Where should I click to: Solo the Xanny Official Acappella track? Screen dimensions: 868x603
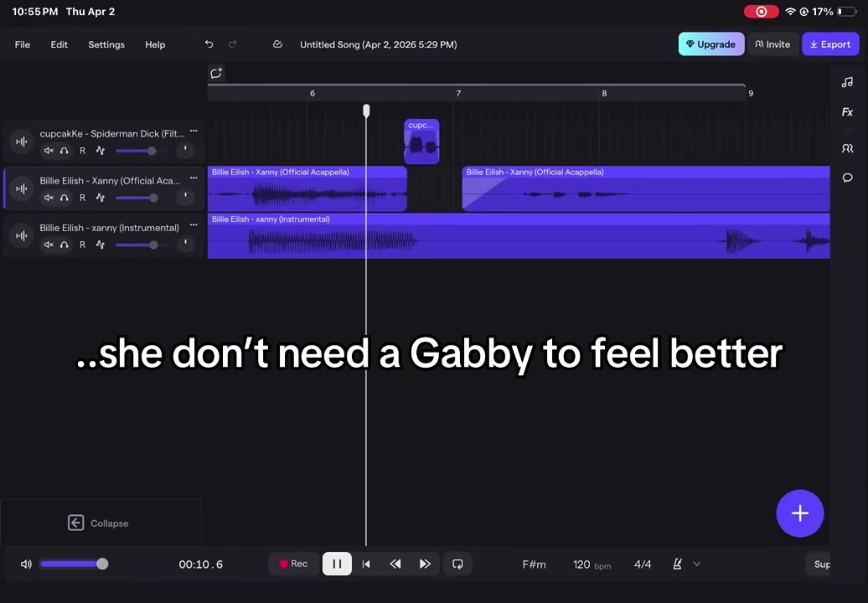click(x=65, y=198)
